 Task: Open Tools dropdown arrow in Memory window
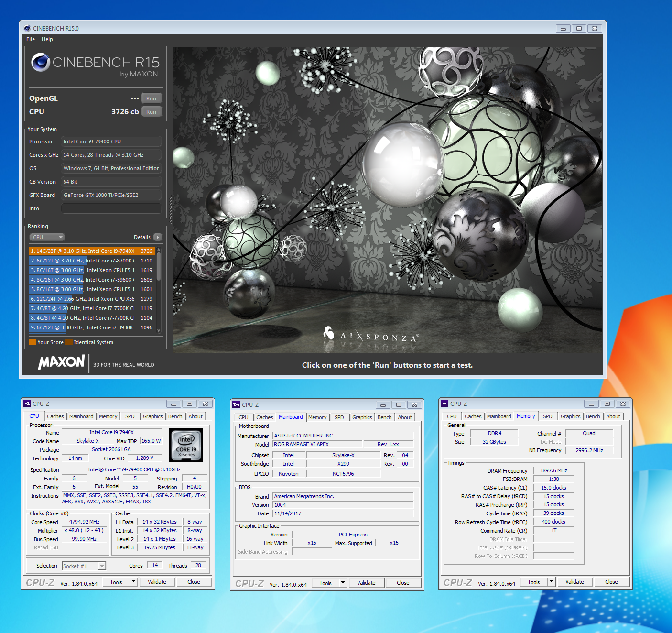(551, 582)
